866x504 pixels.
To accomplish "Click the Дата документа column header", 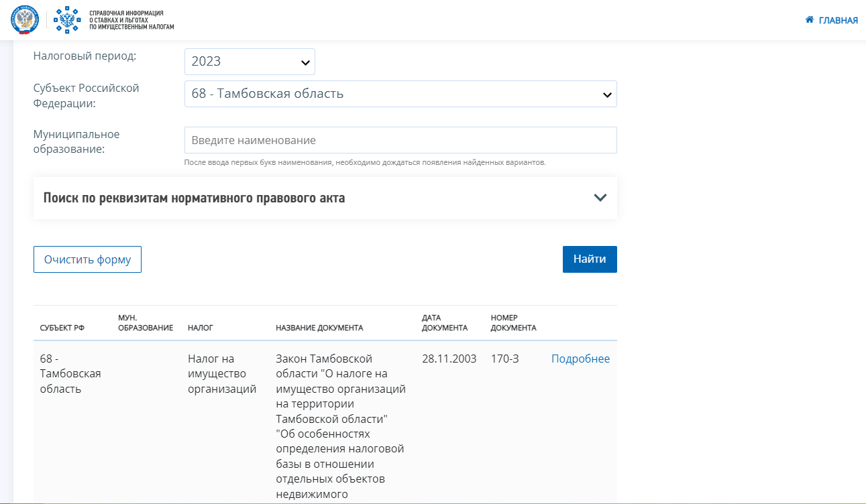I will tap(444, 322).
